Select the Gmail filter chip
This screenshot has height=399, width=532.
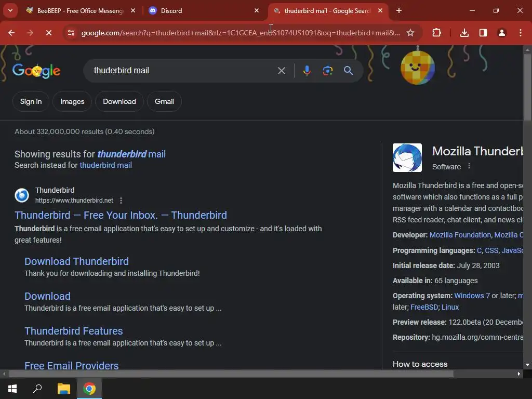[x=164, y=101]
